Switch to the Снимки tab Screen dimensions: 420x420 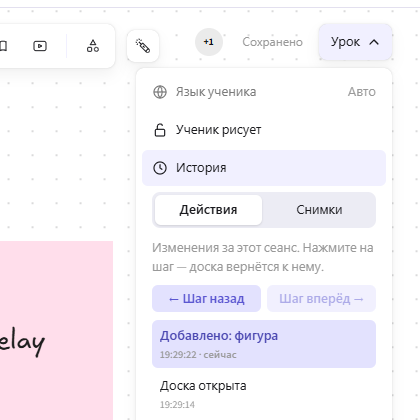point(319,210)
